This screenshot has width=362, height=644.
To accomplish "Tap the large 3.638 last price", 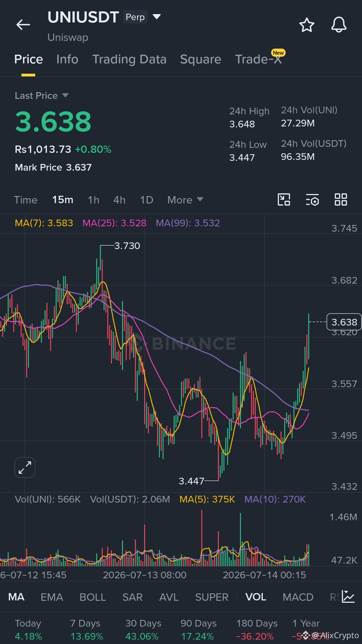I will point(53,121).
